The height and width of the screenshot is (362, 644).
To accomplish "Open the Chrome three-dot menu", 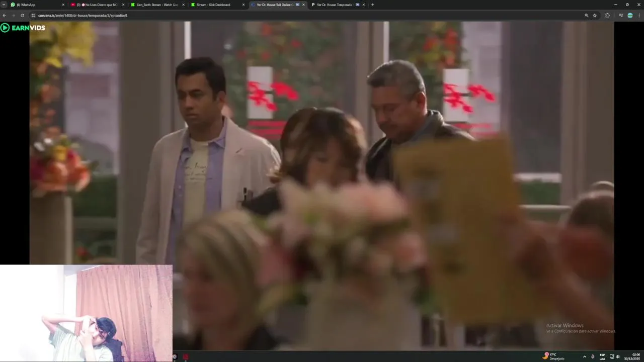I will tap(639, 16).
